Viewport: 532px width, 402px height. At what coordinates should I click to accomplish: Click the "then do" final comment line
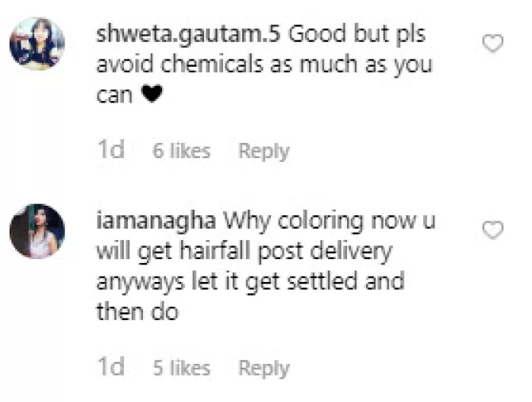(137, 312)
